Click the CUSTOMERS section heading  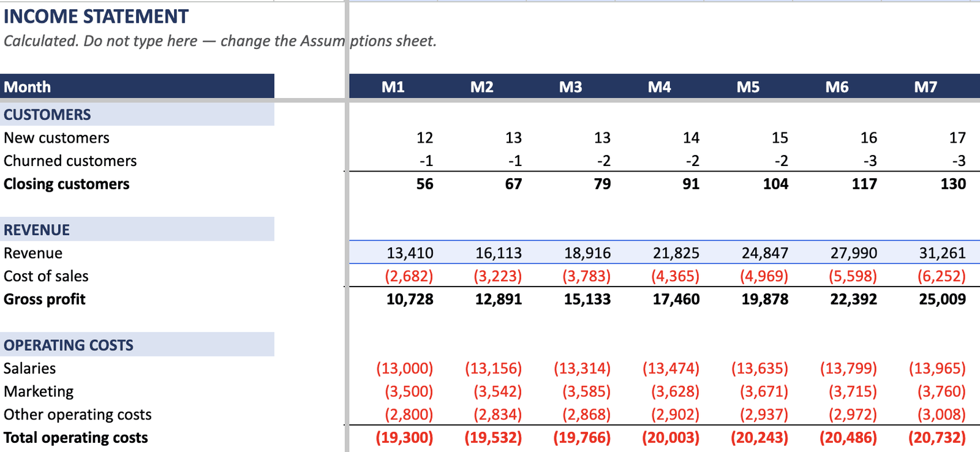coord(137,115)
